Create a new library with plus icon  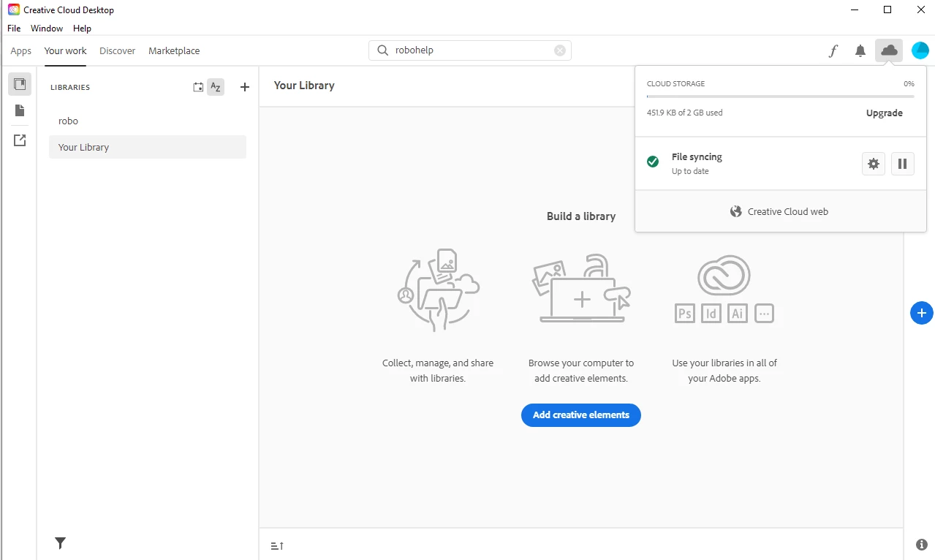coord(245,87)
